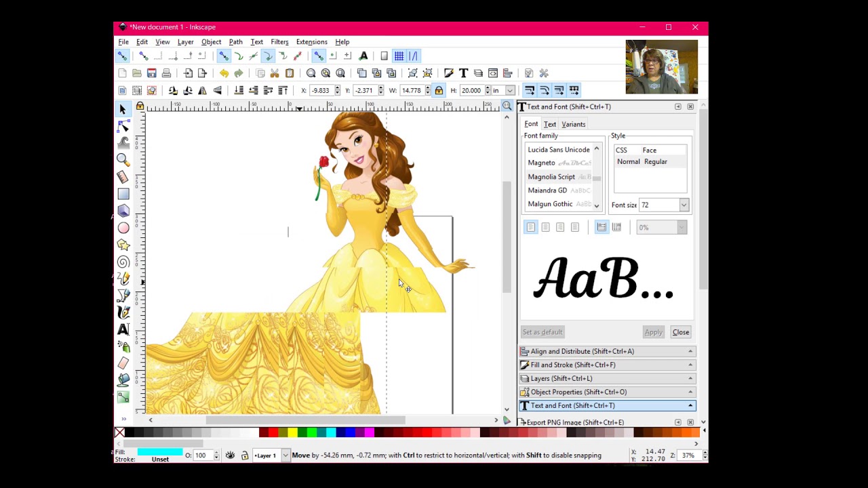Expand Fill and Stroke panel

point(607,365)
